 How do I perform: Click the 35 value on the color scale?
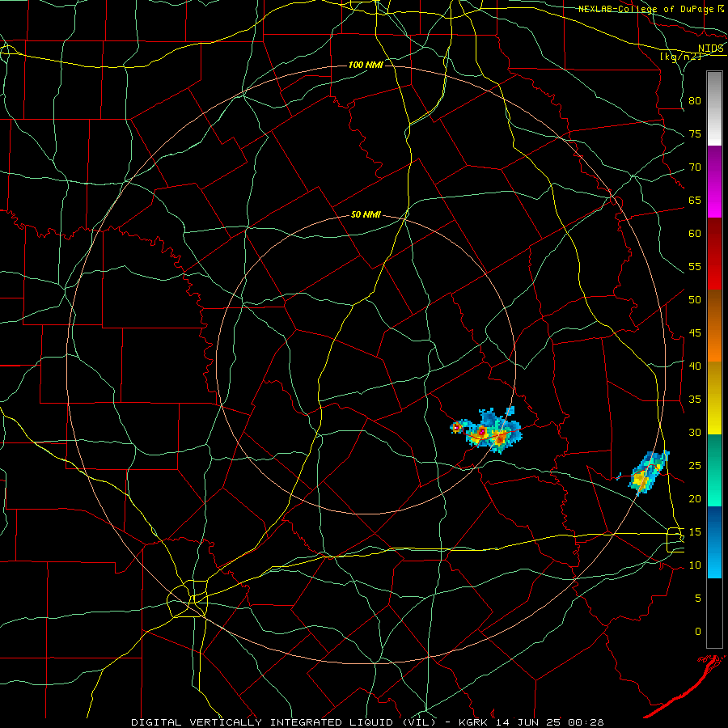click(695, 400)
